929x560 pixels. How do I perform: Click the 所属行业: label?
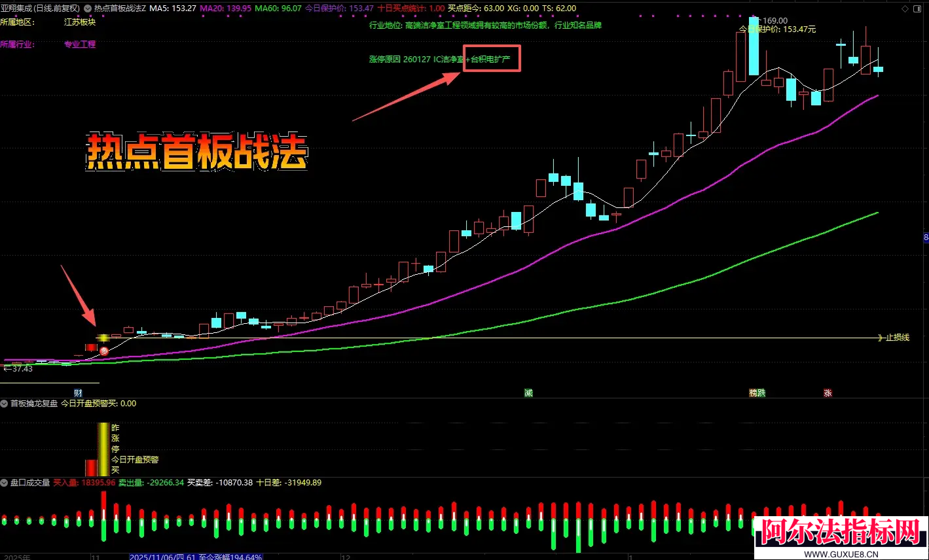(x=18, y=44)
